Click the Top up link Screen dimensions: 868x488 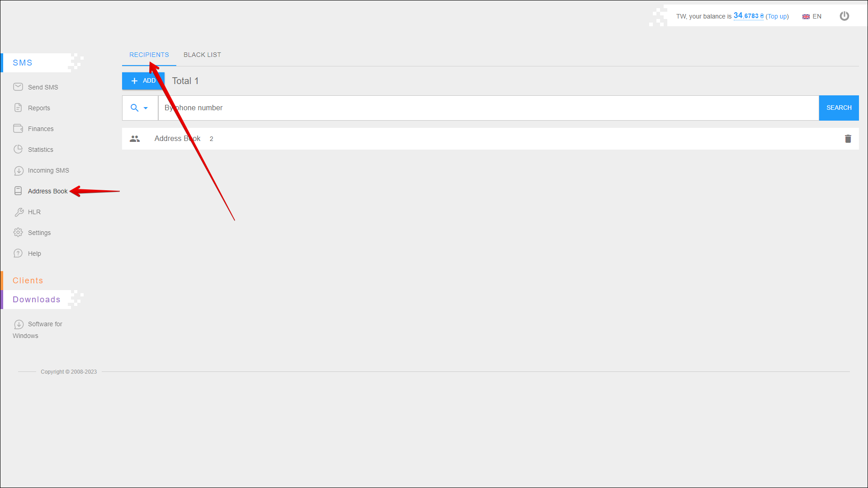point(777,17)
